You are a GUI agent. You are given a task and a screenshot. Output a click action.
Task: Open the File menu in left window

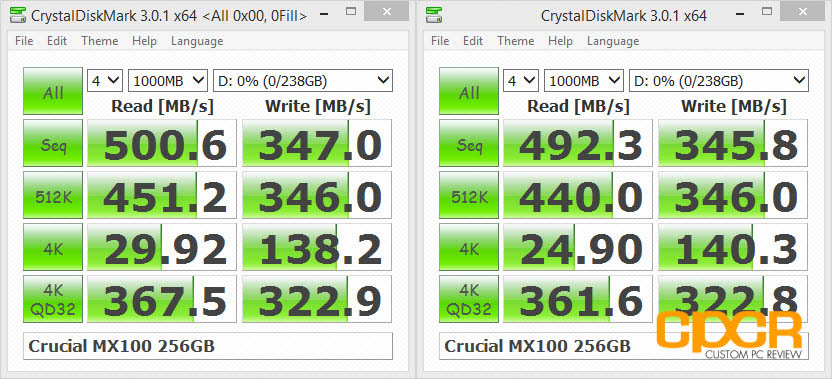pos(24,41)
